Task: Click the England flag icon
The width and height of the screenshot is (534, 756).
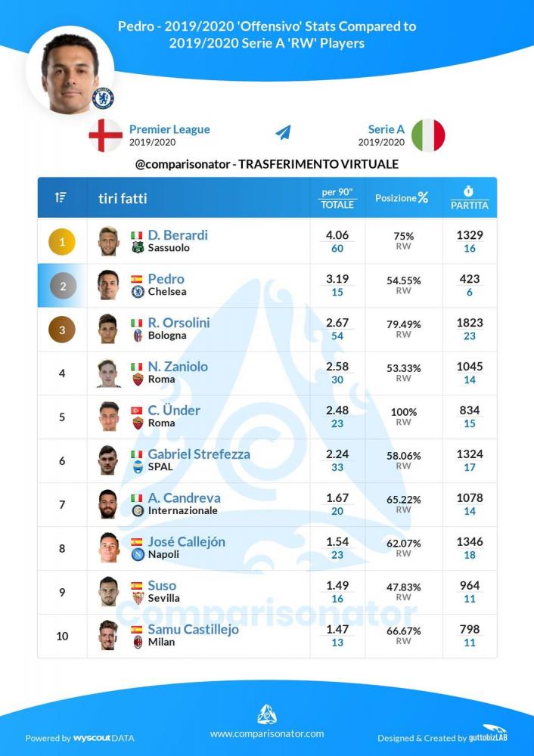Action: click(106, 135)
